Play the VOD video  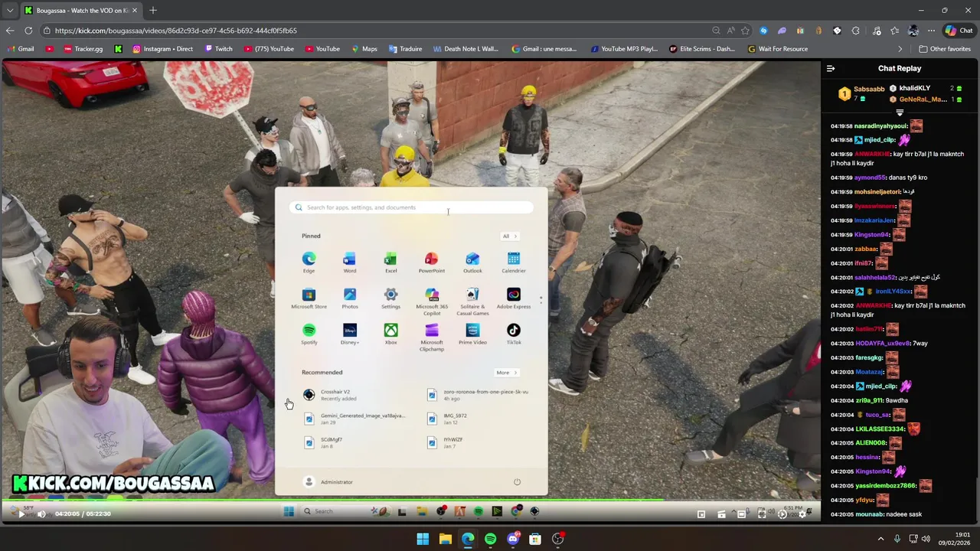21,514
